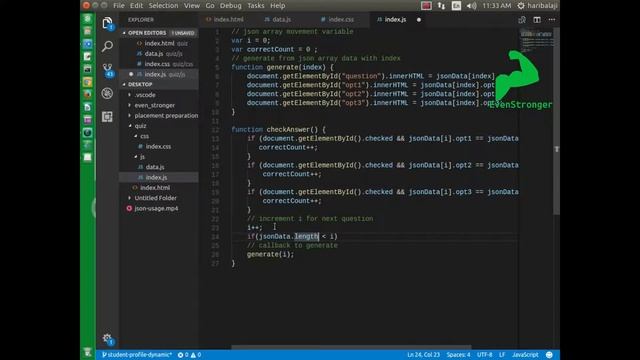Launch Chrome from the Ubuntu dock
The width and height of the screenshot is (640, 360).
click(x=87, y=82)
